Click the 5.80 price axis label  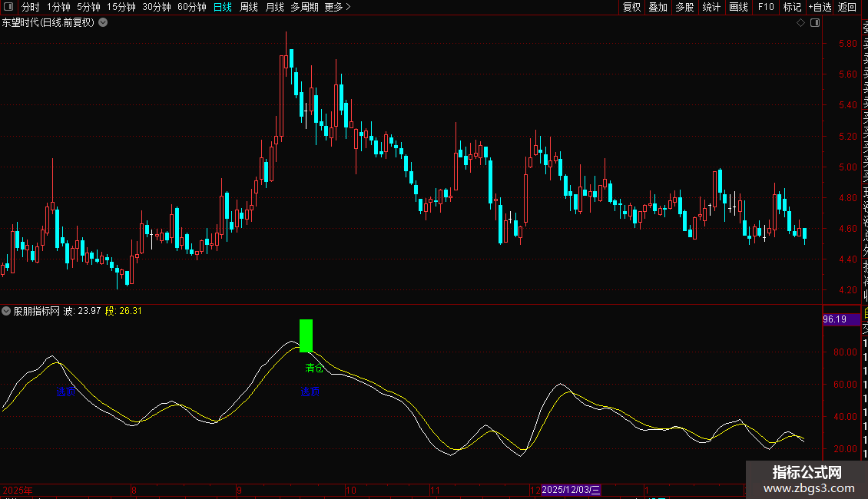coord(847,44)
